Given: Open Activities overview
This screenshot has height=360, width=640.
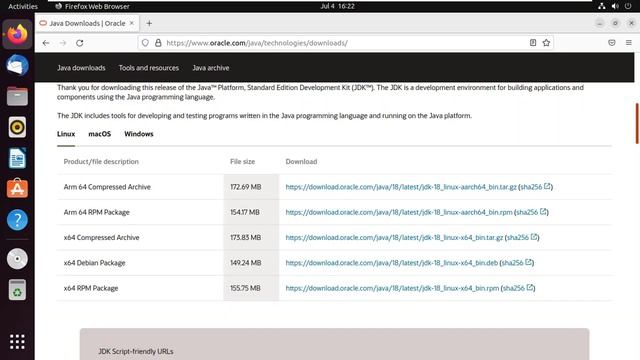Looking at the screenshot, I should (23, 6).
